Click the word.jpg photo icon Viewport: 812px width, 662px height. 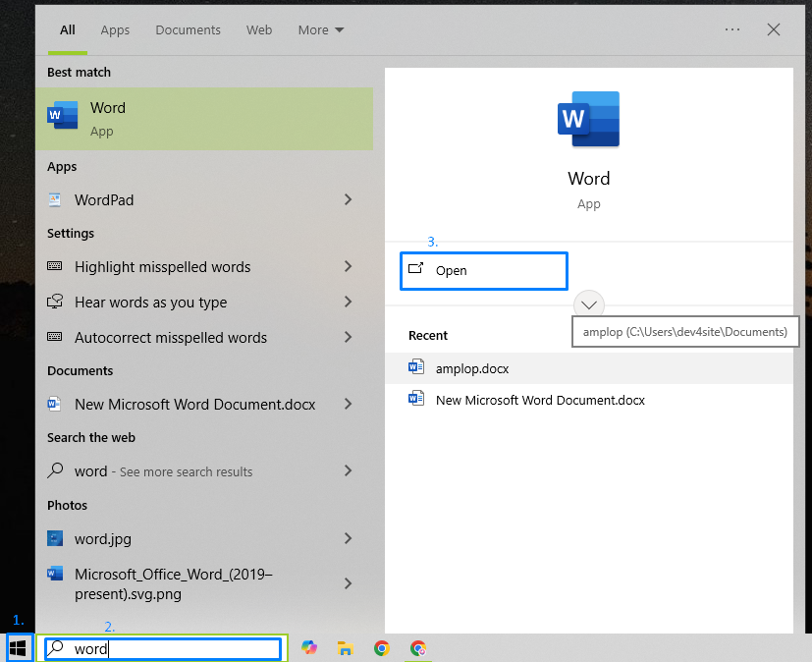tap(55, 539)
